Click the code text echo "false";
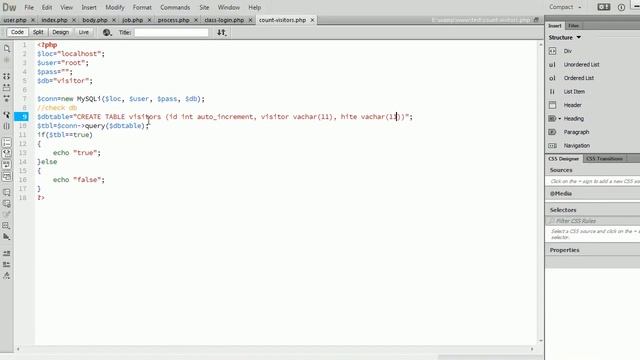This screenshot has height=360, width=640. point(79,180)
